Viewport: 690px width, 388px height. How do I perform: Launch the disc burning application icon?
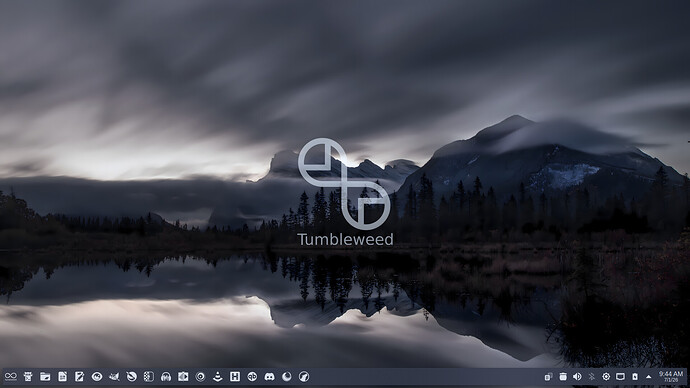[x=200, y=377]
